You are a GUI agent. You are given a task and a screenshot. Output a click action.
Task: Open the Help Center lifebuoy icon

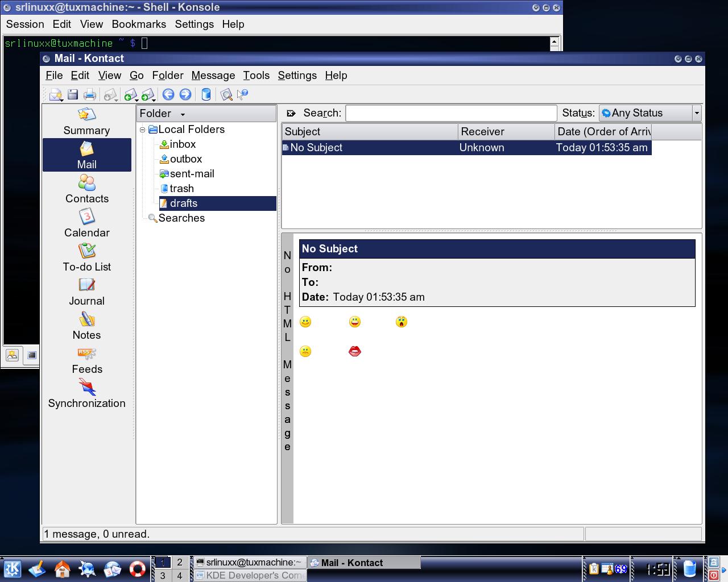137,569
